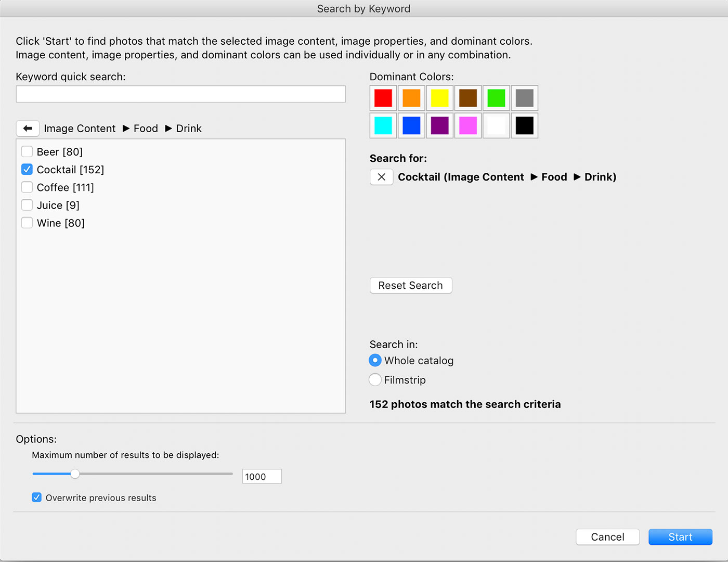Select Whole catalog search scope

375,361
